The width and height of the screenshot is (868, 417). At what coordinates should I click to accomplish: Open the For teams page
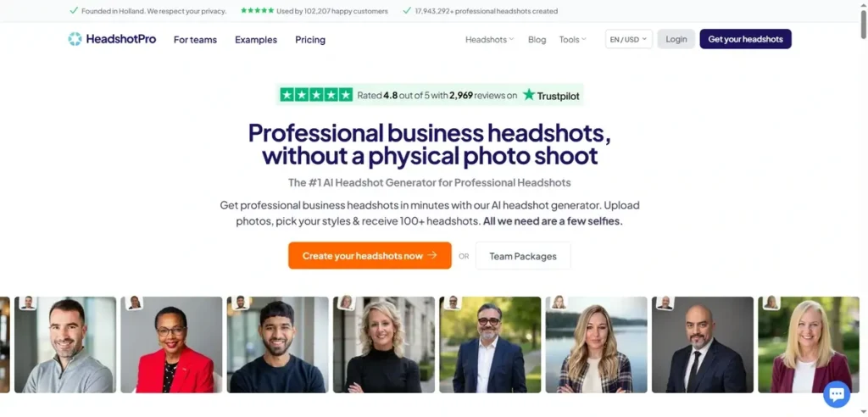click(196, 40)
